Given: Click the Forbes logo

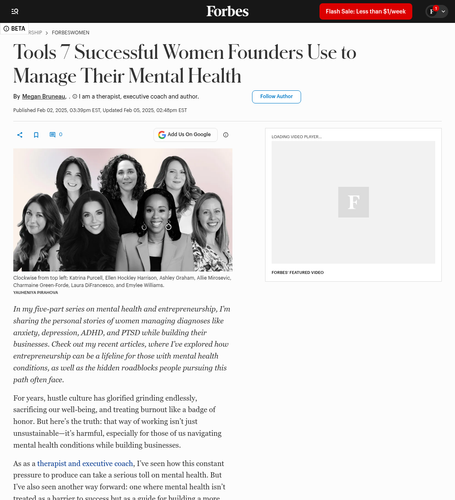Looking at the screenshot, I should [227, 11].
